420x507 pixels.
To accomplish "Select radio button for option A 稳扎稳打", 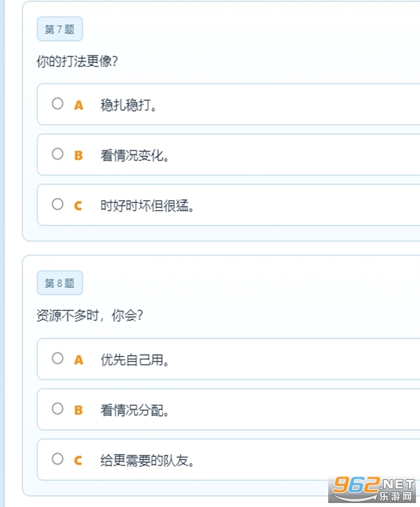I will pos(57,104).
